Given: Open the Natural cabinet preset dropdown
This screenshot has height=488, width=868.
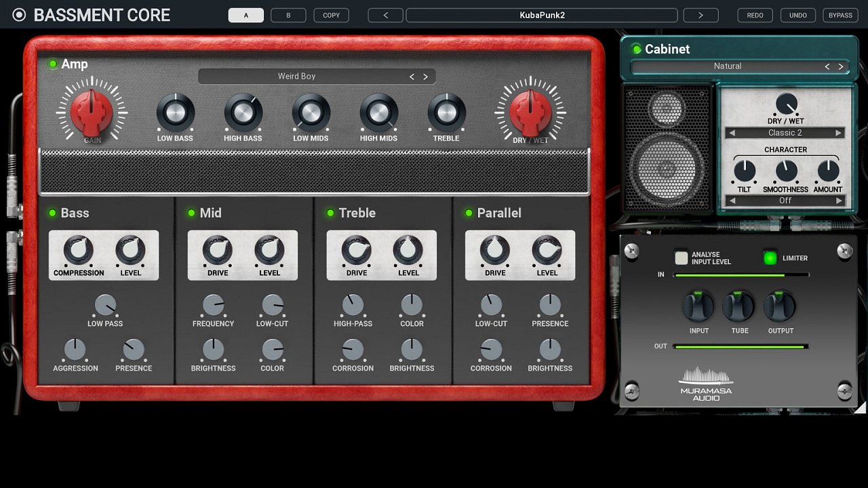Looking at the screenshot, I should click(727, 66).
